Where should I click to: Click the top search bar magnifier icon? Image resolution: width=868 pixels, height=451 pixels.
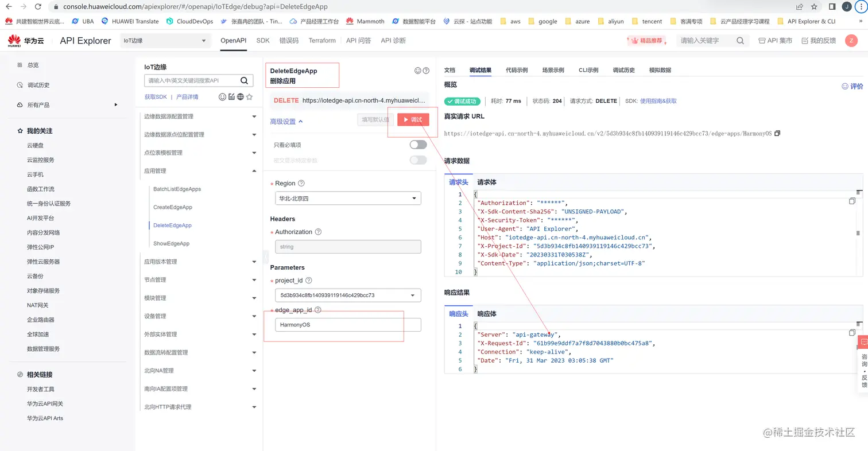pyautogui.click(x=741, y=41)
